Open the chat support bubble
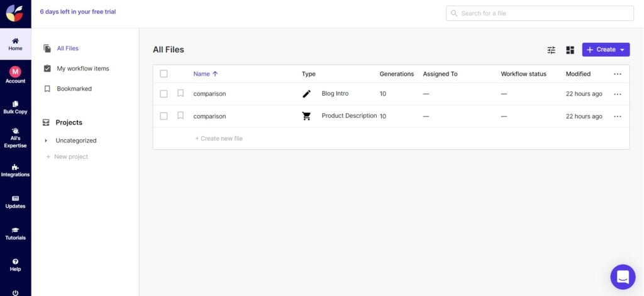This screenshot has width=644, height=296. (x=623, y=276)
